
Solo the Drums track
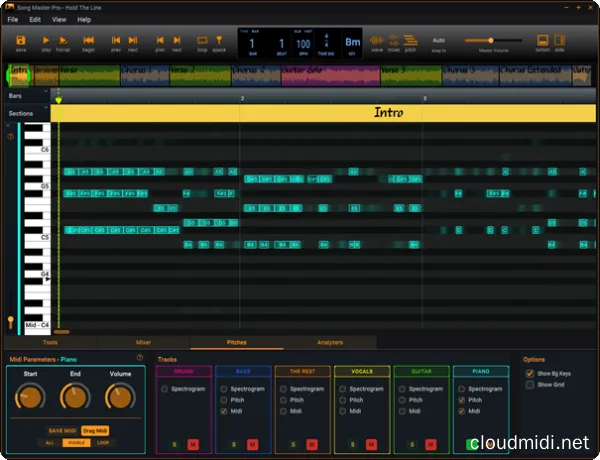coord(174,444)
